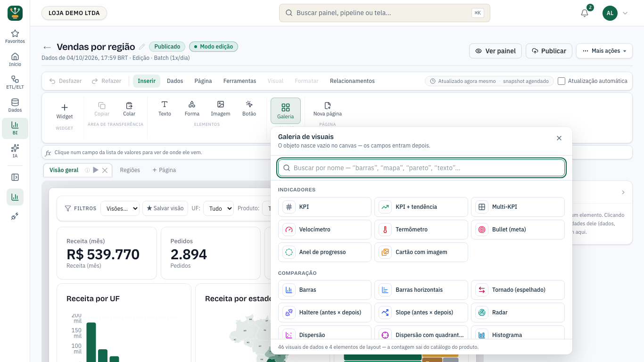Go back using the left arrow
The width and height of the screenshot is (644, 362).
click(47, 47)
